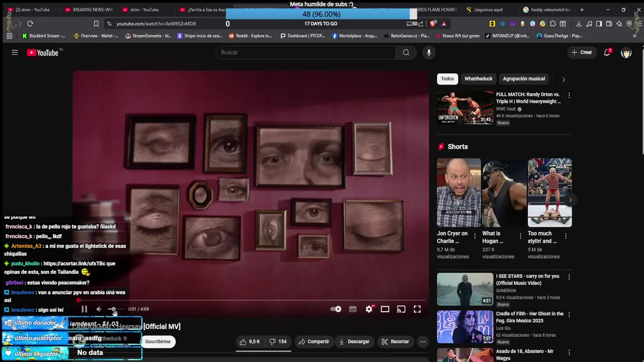This screenshot has width=644, height=362.
Task: Open options for I SEE STARS video
Action: pos(569,277)
